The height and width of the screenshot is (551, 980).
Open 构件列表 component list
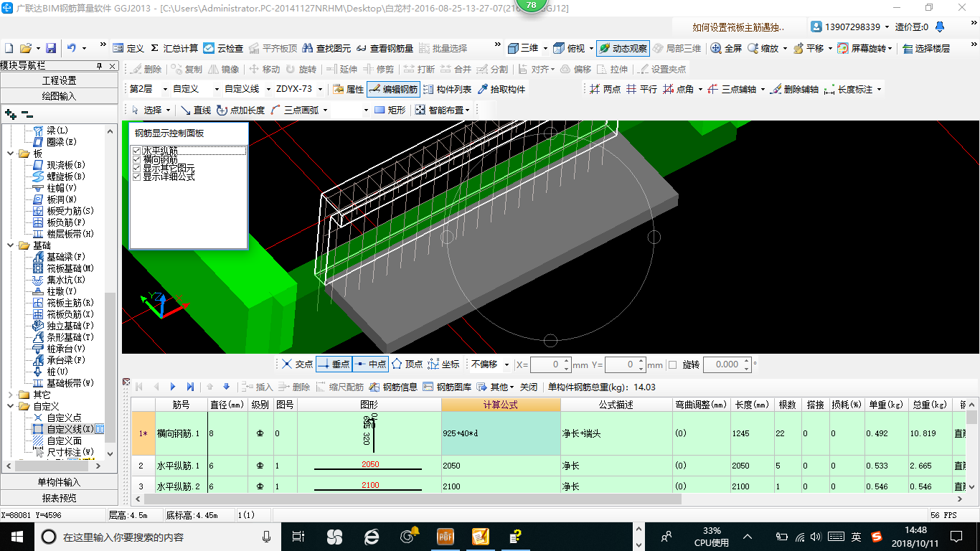[x=448, y=89]
